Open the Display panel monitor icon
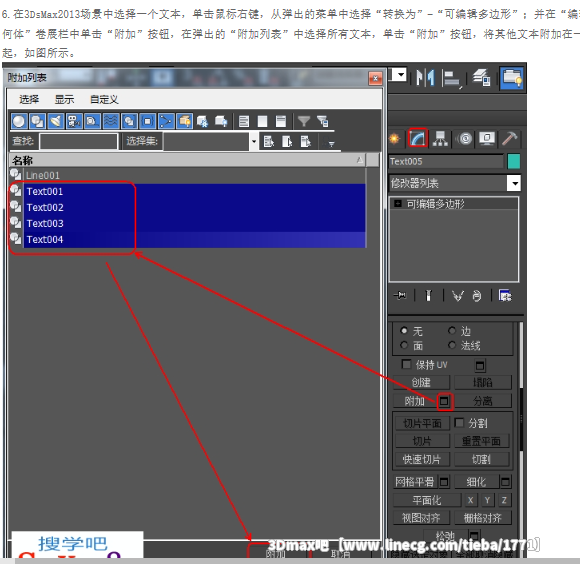 [487, 139]
